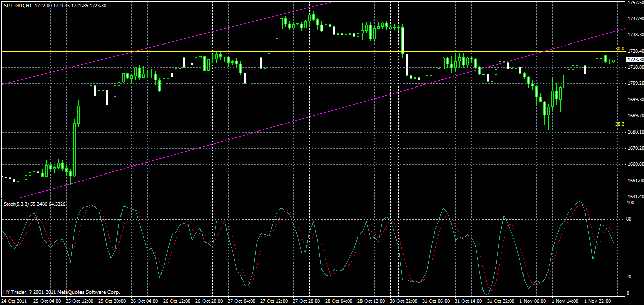Image resolution: width=644 pixels, height=305 pixels.
Task: Click price axis label 1757.50
Action: [636, 3]
